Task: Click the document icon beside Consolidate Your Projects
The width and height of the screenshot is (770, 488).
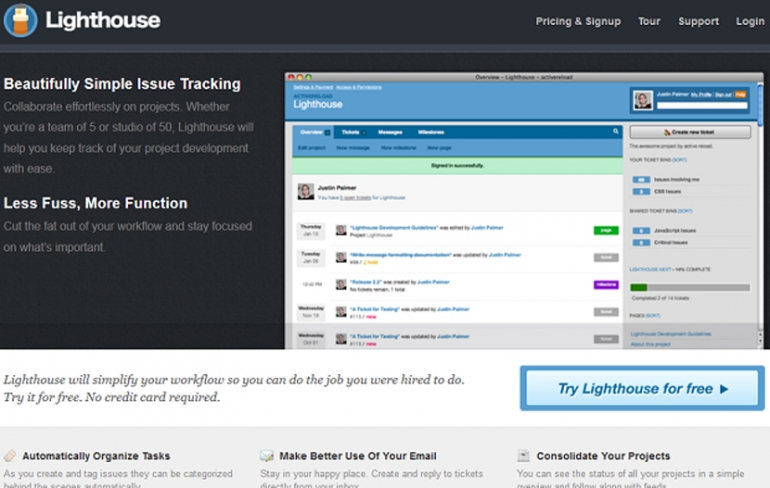Action: pyautogui.click(x=523, y=456)
